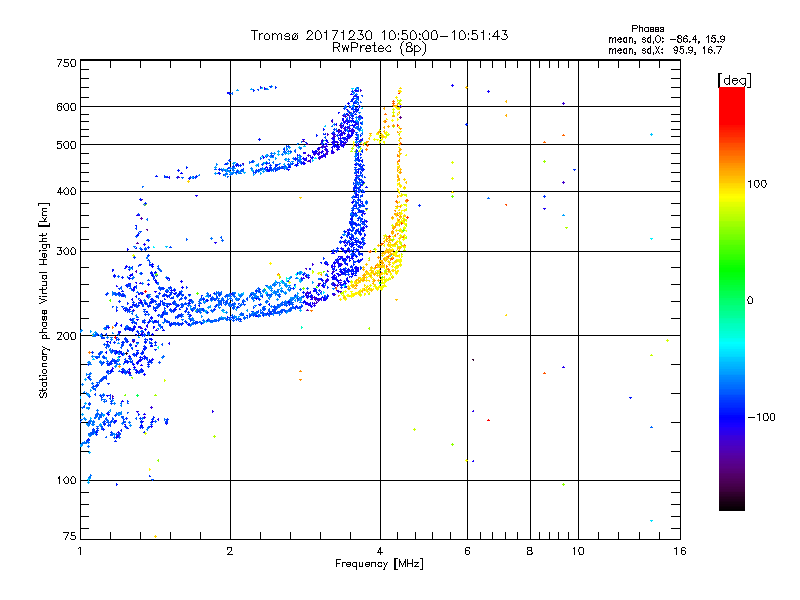The width and height of the screenshot is (800, 600).
Task: Click the '[deg]' colorbar label
Action: tap(734, 80)
